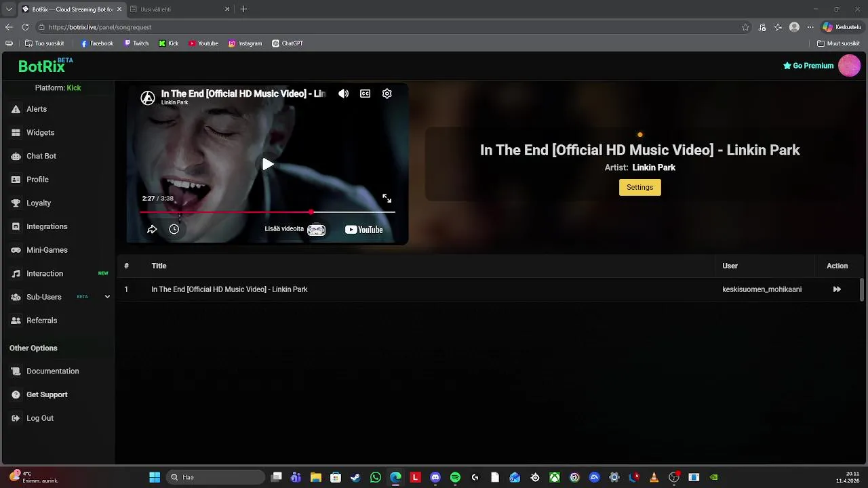Click the taskbar Hae search box
The image size is (868, 488).
[x=216, y=478]
